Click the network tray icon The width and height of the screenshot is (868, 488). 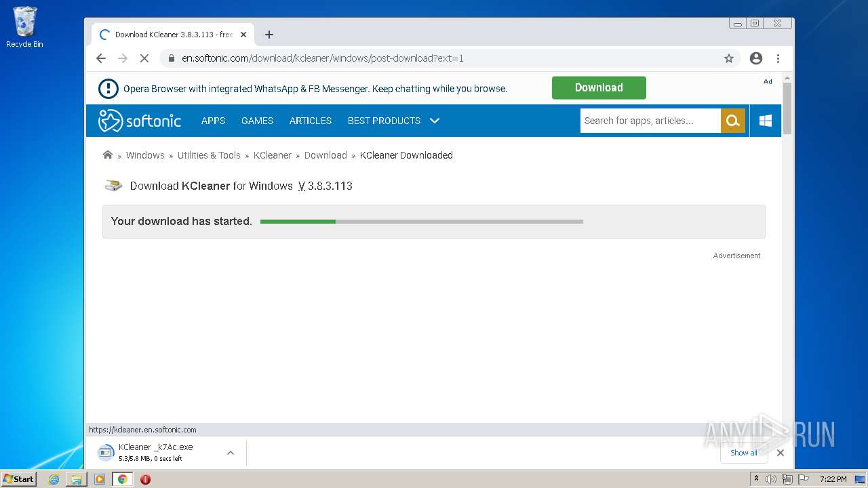787,479
